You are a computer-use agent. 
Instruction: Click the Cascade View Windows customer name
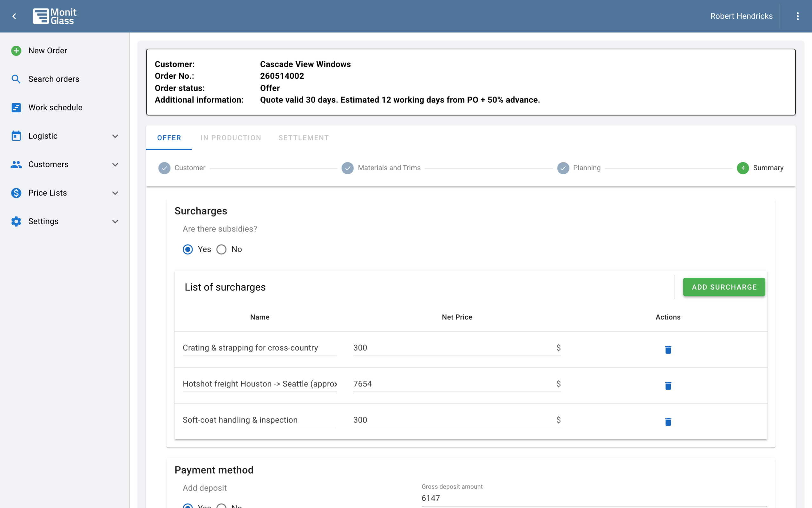coord(305,64)
